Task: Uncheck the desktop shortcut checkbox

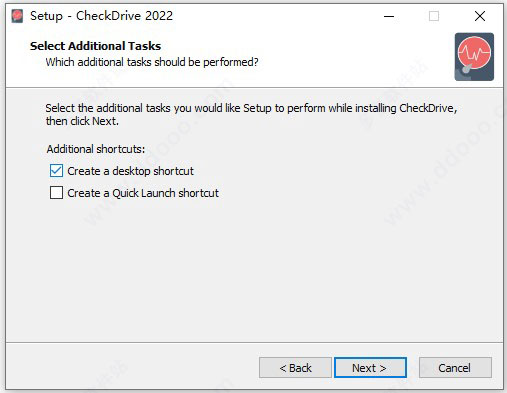Action: [x=56, y=171]
